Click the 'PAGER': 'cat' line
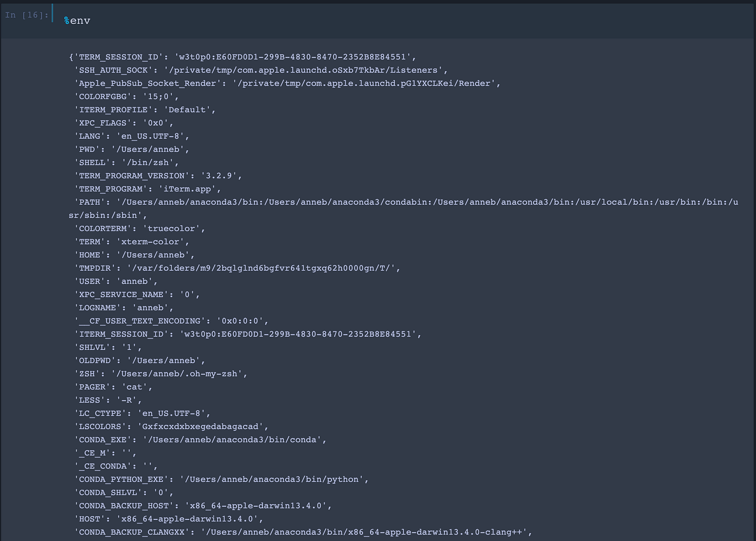Viewport: 756px width, 541px height. coord(113,387)
